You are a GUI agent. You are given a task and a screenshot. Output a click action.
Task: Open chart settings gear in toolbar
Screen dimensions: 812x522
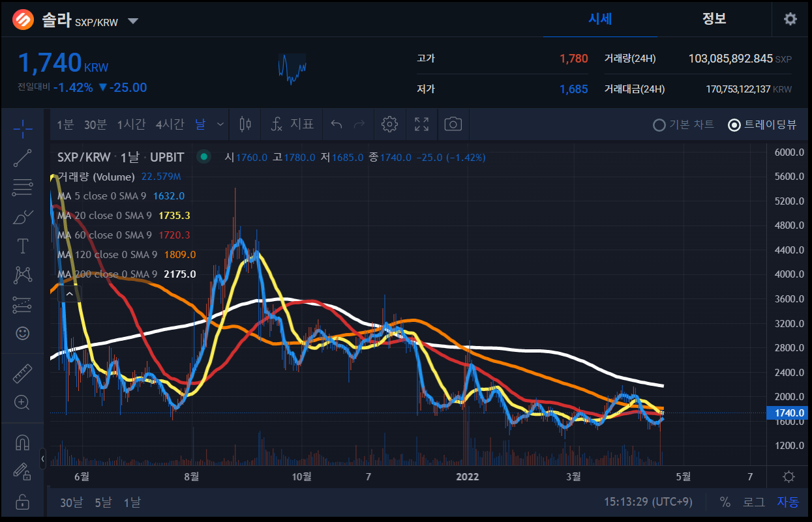tap(389, 124)
